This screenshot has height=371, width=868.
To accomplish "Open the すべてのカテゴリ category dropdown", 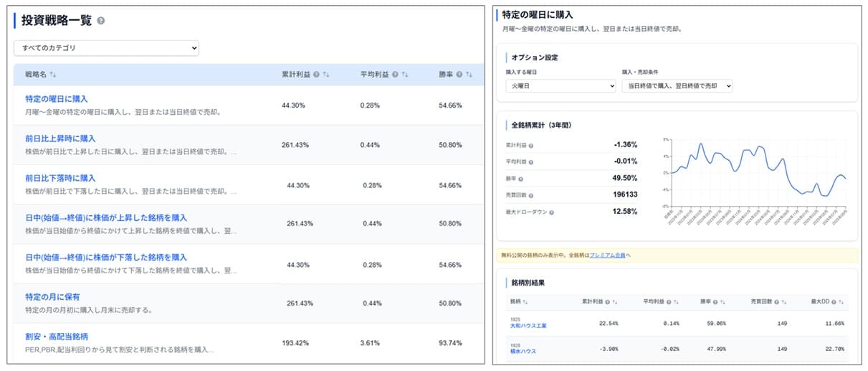I will (x=106, y=48).
